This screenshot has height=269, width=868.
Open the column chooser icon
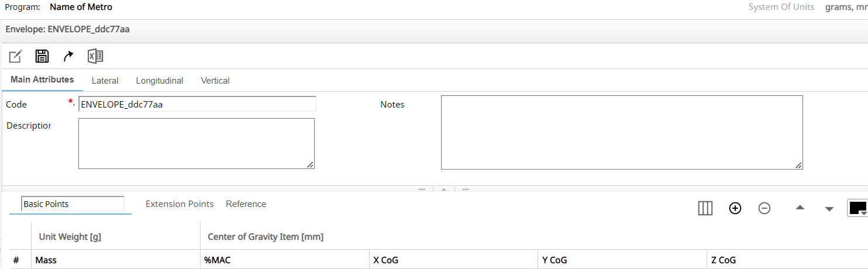pyautogui.click(x=705, y=208)
